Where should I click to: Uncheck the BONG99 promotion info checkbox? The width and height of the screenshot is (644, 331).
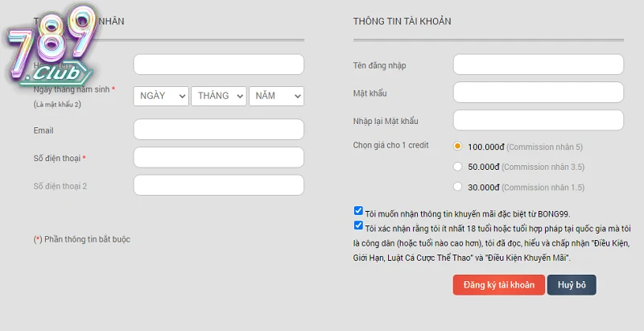[x=358, y=211]
